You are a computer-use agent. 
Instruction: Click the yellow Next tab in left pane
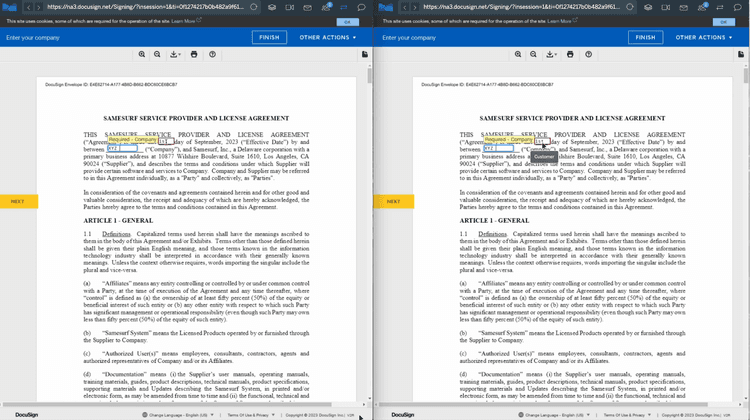[x=18, y=201]
